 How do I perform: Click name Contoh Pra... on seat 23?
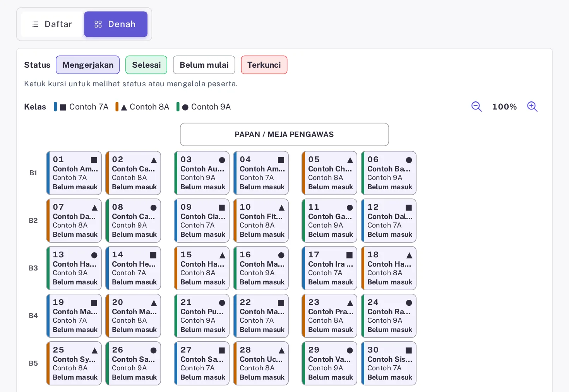[x=331, y=312]
